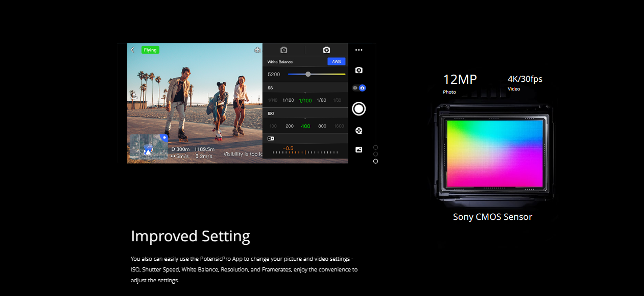Viewport: 644px width, 296px height.
Task: Choose ISO 200 value
Action: (289, 126)
